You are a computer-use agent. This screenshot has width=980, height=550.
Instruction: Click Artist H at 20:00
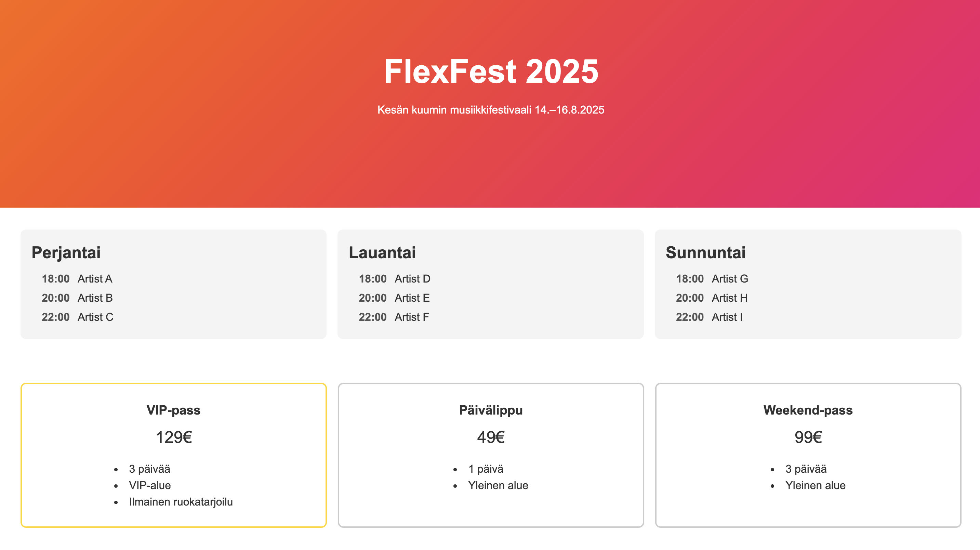pos(729,298)
